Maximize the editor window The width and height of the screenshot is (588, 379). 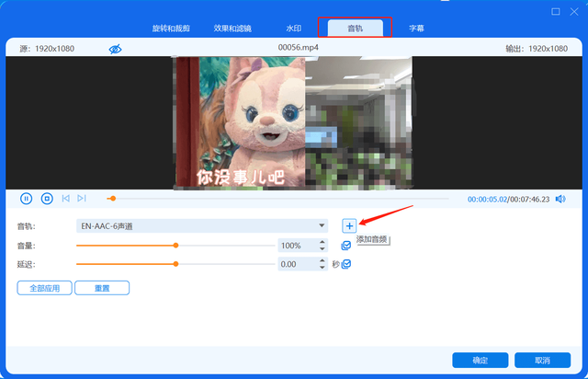[556, 12]
